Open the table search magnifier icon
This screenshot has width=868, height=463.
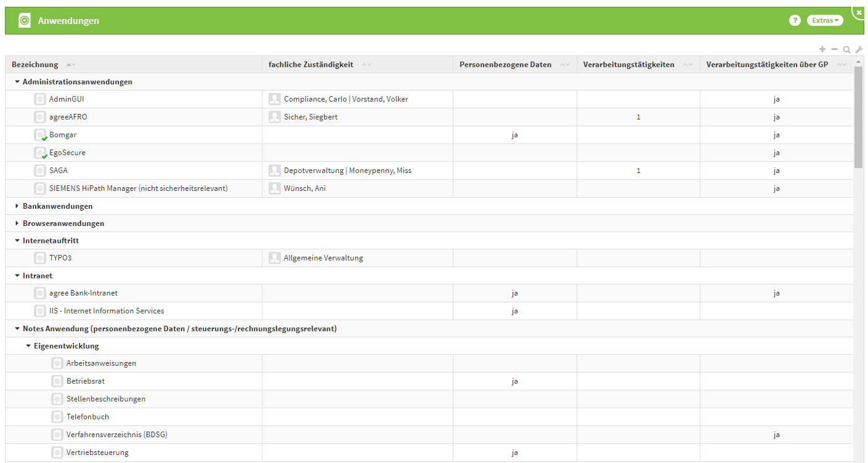coord(846,50)
